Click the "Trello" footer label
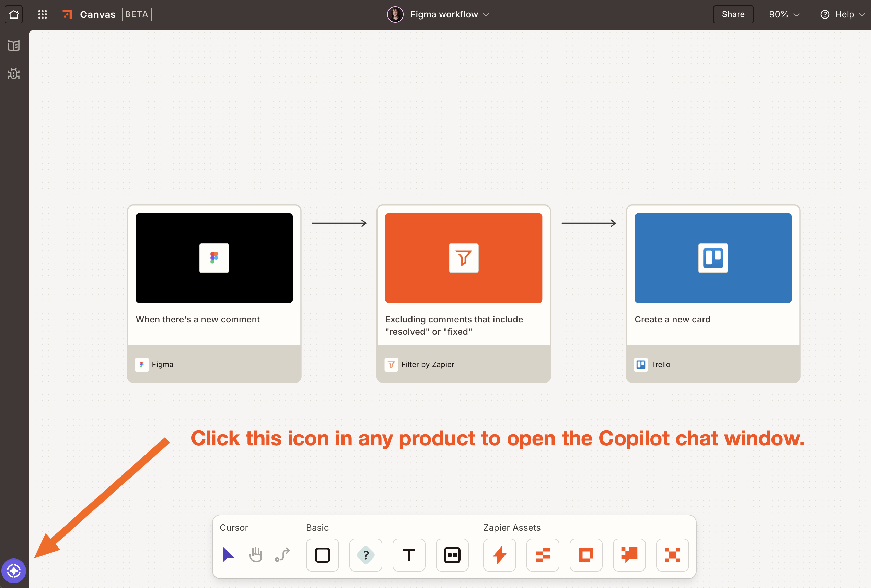871x588 pixels. (x=660, y=365)
